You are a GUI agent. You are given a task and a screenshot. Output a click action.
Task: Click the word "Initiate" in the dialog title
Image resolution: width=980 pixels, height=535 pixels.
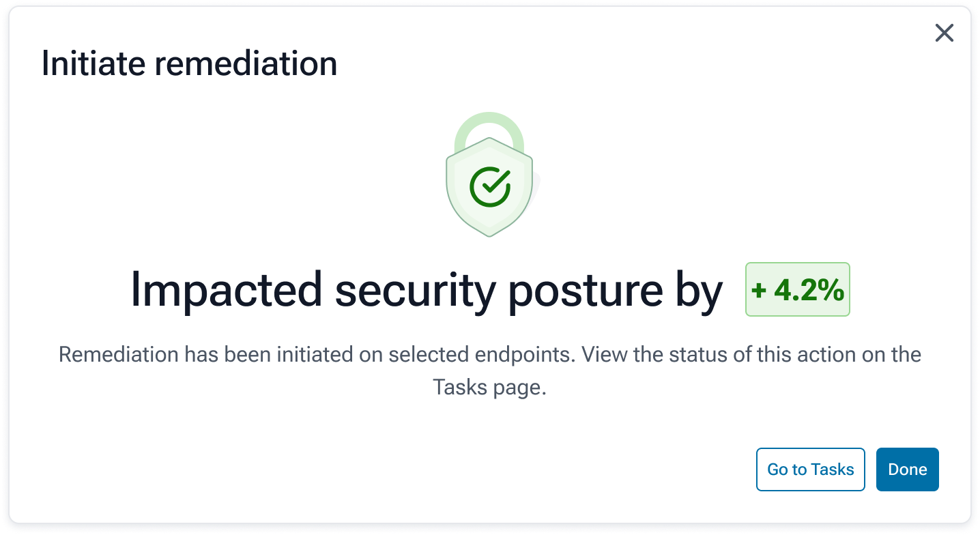(x=93, y=63)
